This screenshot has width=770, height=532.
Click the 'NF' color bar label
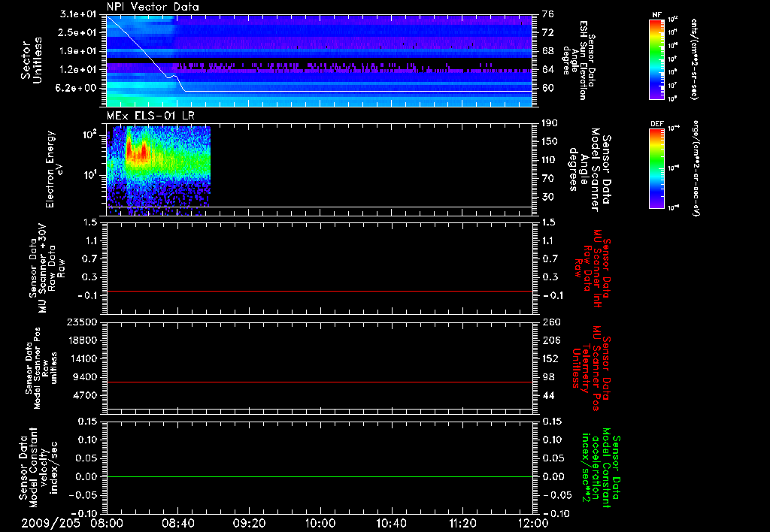(x=656, y=15)
